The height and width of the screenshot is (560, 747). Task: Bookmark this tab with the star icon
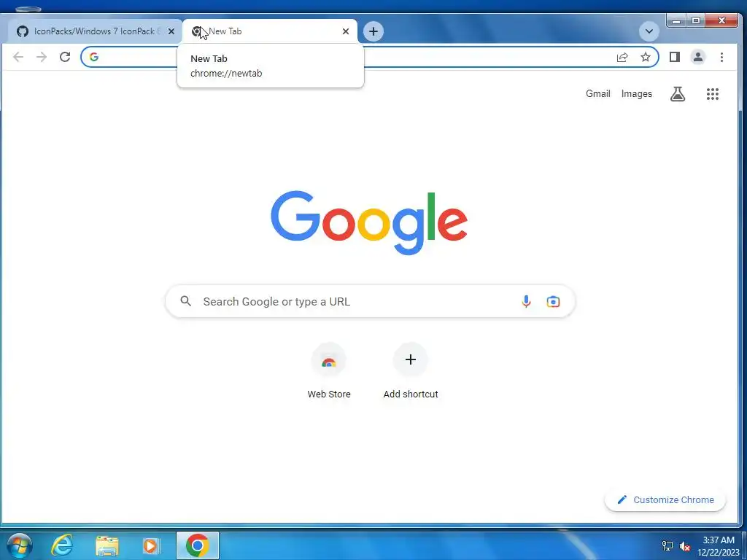point(645,57)
